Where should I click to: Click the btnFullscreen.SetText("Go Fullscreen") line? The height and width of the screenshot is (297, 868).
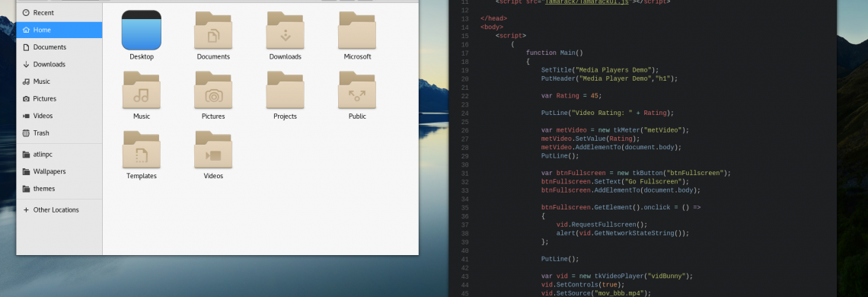coord(615,182)
